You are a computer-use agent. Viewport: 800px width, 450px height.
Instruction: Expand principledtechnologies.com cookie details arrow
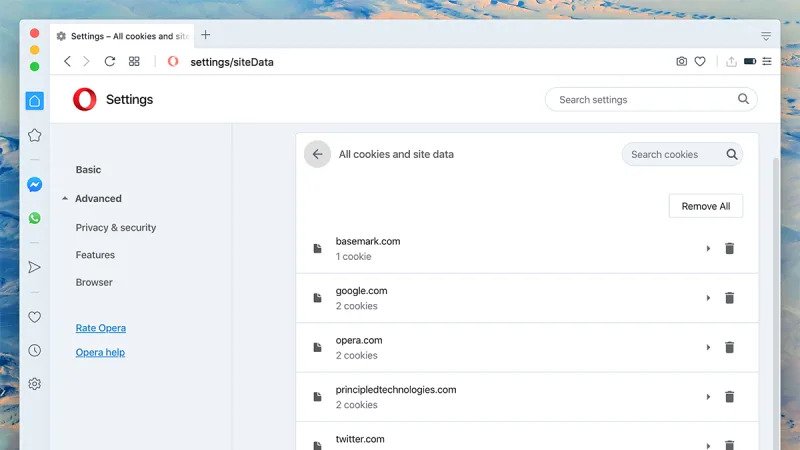(x=708, y=397)
